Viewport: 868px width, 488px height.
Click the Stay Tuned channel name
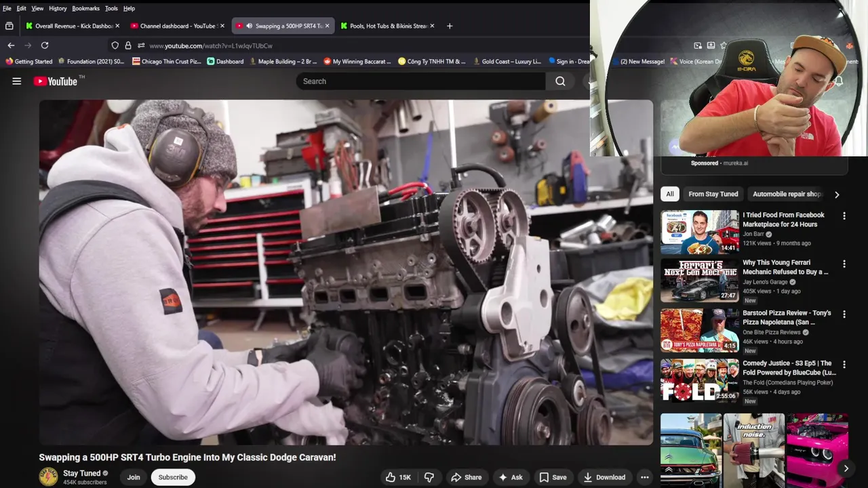[x=81, y=473]
